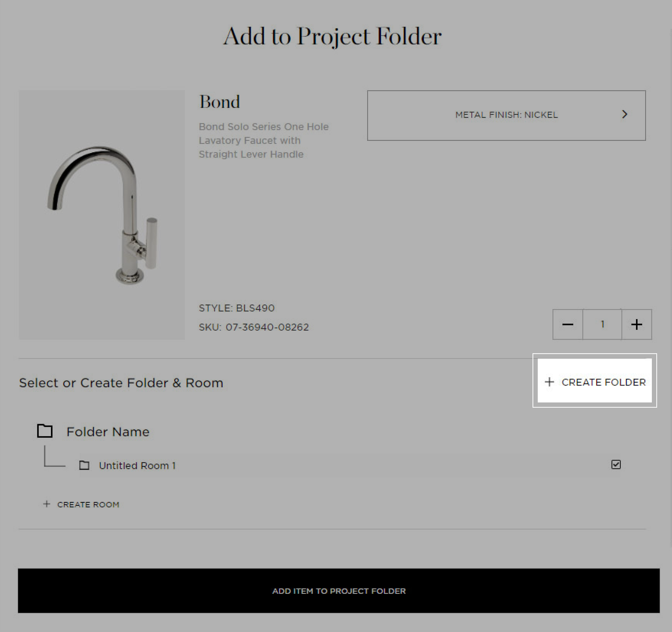Increase quantity with the plus button

(x=636, y=324)
